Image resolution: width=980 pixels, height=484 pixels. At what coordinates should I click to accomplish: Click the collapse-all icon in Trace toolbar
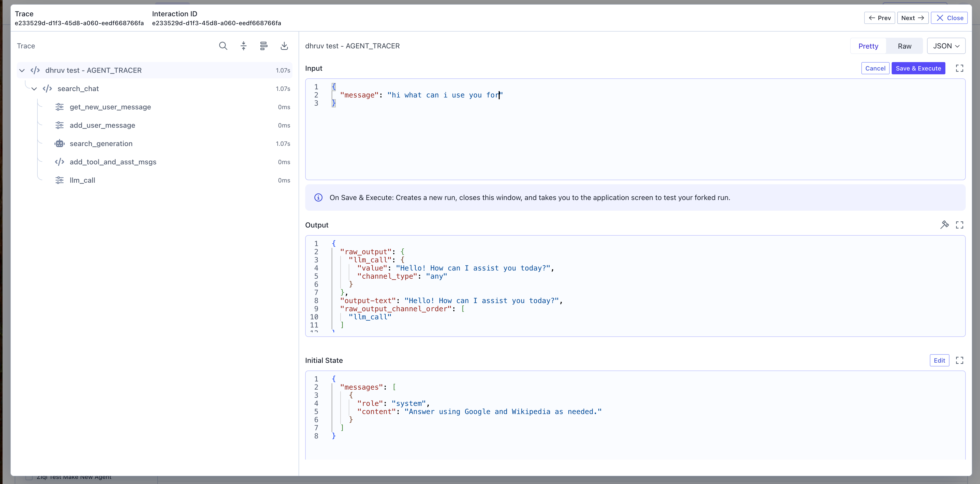pyautogui.click(x=244, y=46)
